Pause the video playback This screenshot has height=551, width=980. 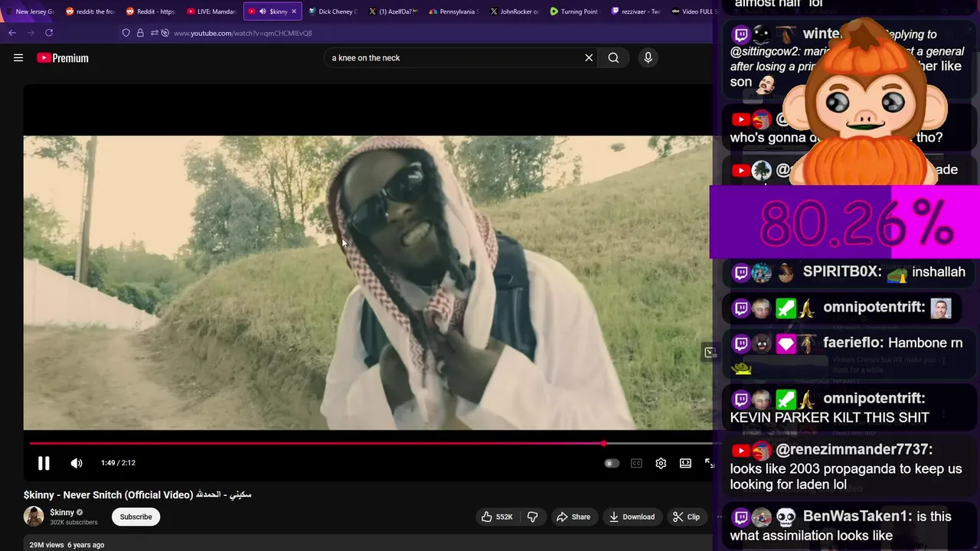pos(44,463)
